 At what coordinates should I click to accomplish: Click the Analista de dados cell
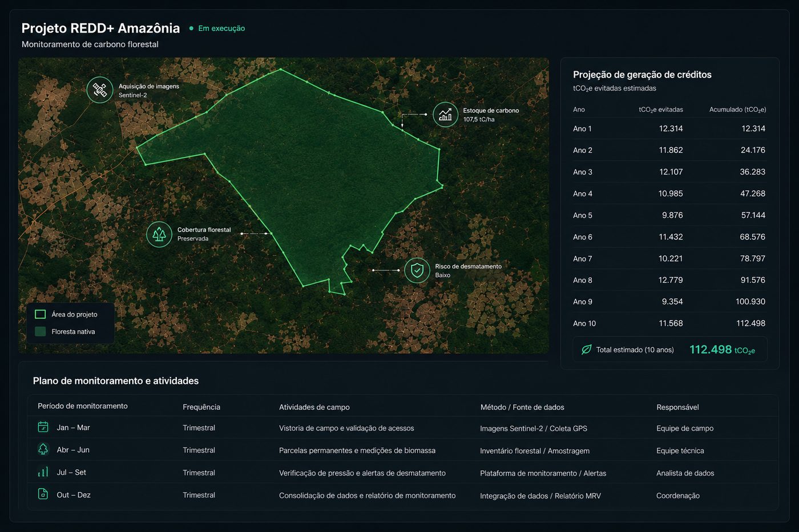tap(685, 473)
